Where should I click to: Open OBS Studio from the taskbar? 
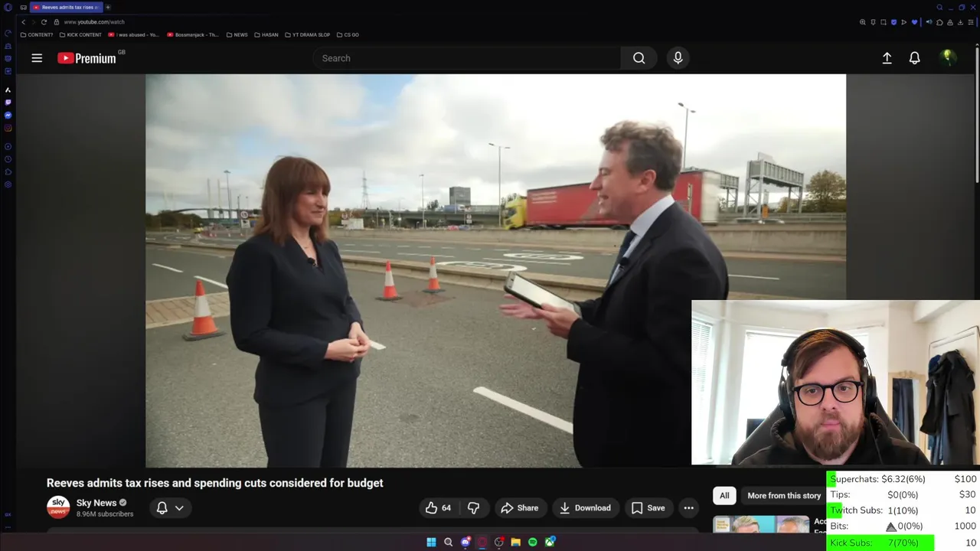point(499,542)
